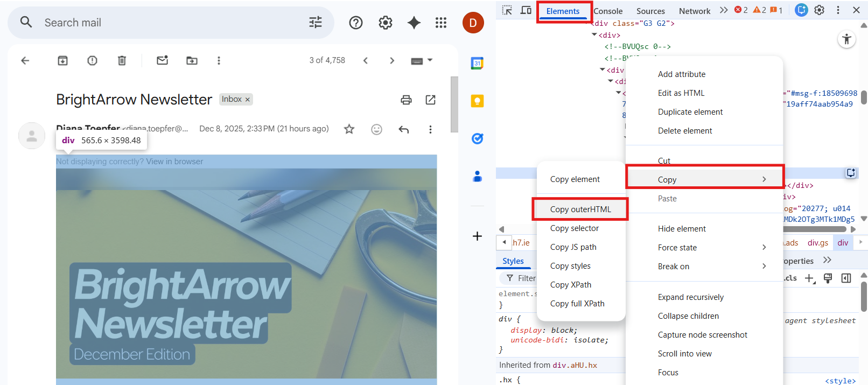
Task: Open DevTools customize menu dots
Action: (838, 10)
